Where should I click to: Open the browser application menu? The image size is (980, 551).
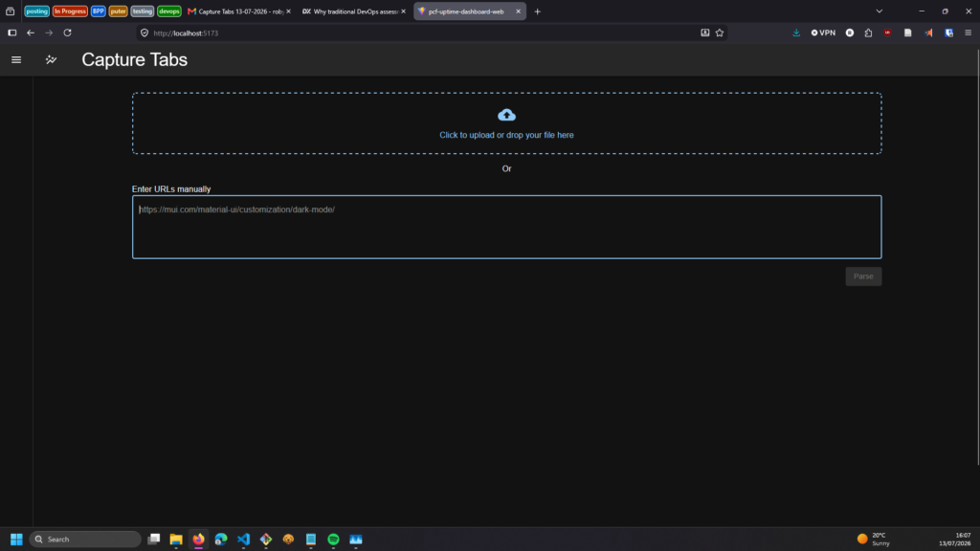[968, 33]
